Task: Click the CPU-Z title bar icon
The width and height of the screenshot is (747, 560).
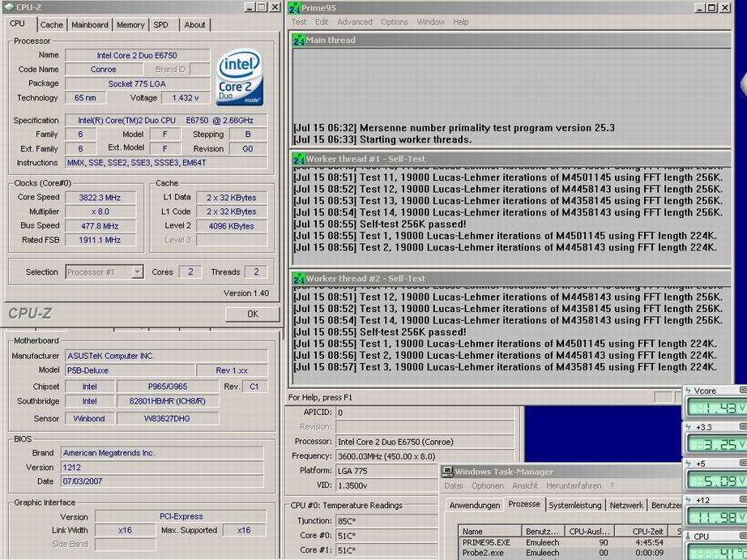Action: point(9,7)
